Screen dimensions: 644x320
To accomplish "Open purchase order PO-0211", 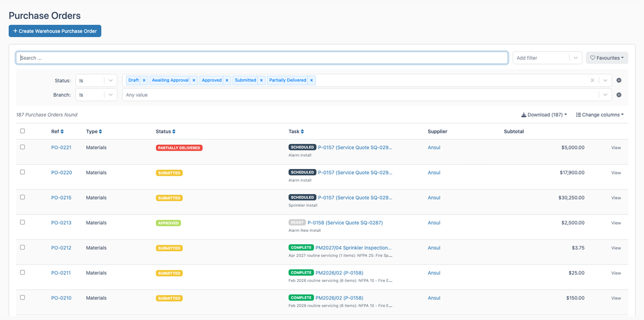I will (61, 273).
